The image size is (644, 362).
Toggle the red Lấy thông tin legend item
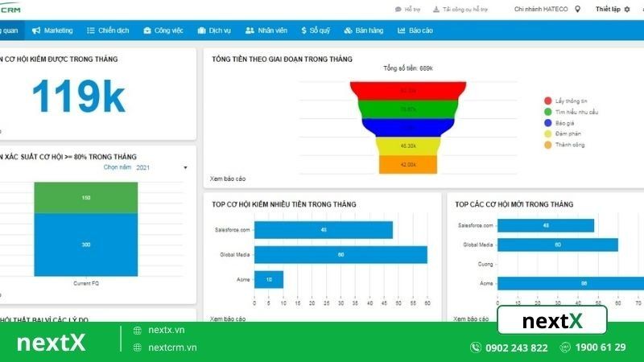point(548,101)
